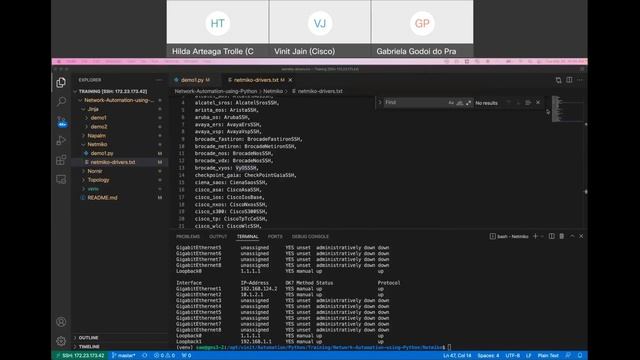This screenshot has width=640, height=360.
Task: Close the terminal panel
Action: click(x=581, y=236)
